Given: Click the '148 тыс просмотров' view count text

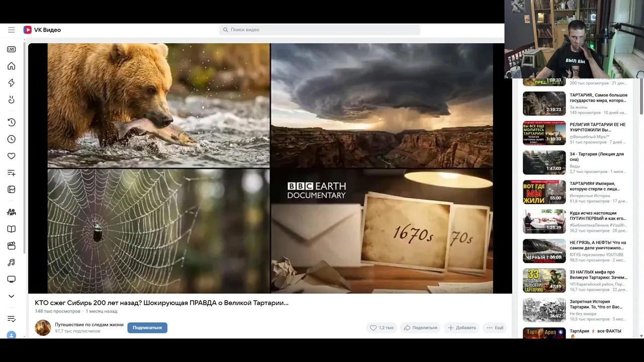Looking at the screenshot, I should 57,311.
